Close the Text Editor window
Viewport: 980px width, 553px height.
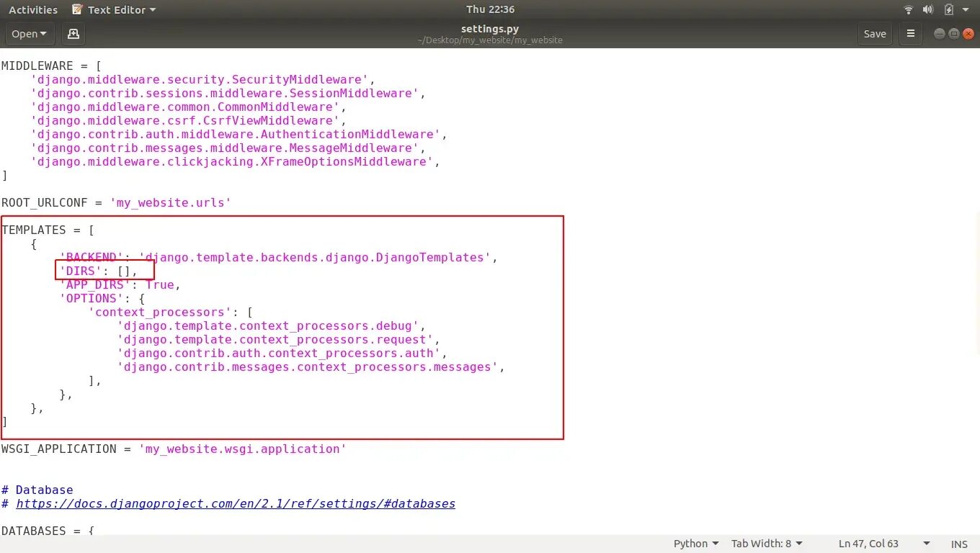point(968,34)
